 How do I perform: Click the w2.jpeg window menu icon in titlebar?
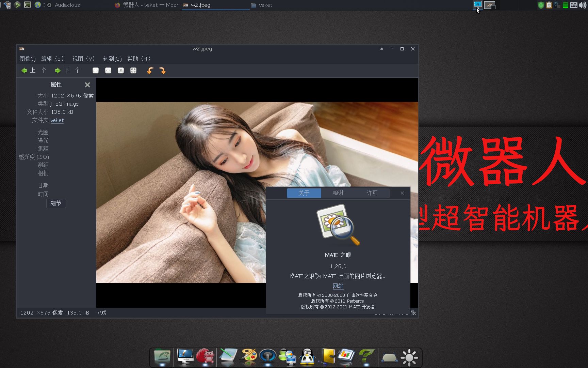click(x=22, y=49)
